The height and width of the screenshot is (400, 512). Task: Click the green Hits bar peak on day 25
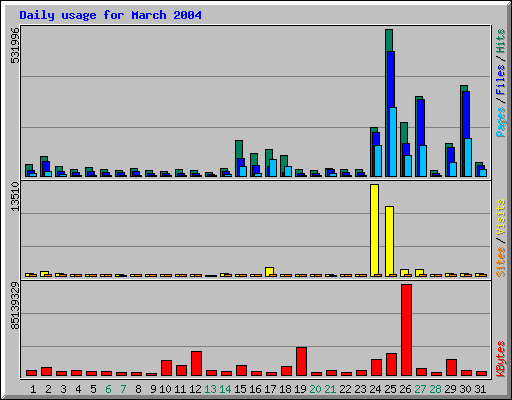389,40
